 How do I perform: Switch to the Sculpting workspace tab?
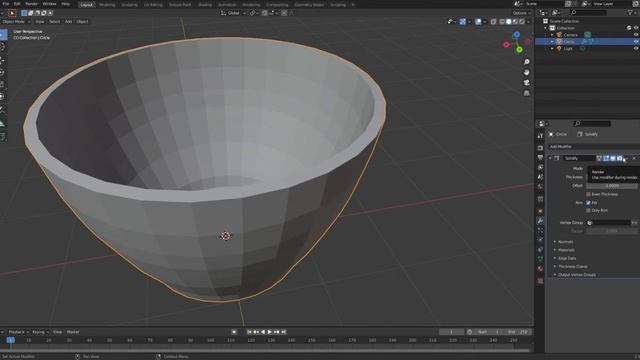[129, 5]
